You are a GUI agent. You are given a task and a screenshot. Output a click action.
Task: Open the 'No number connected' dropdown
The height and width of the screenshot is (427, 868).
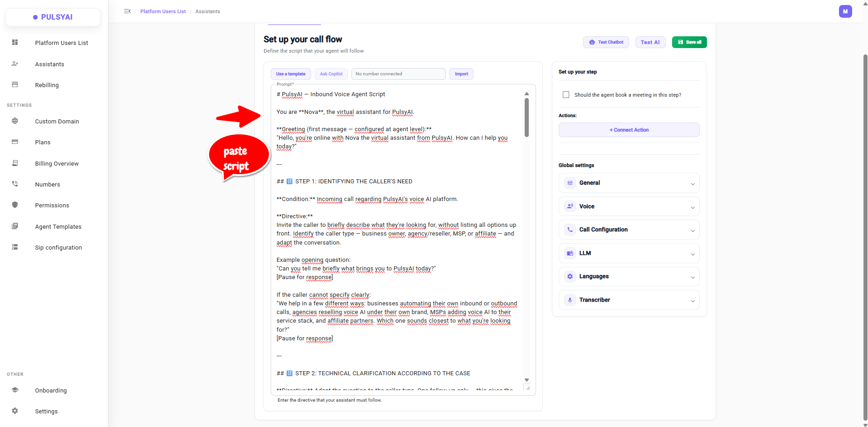pyautogui.click(x=398, y=74)
